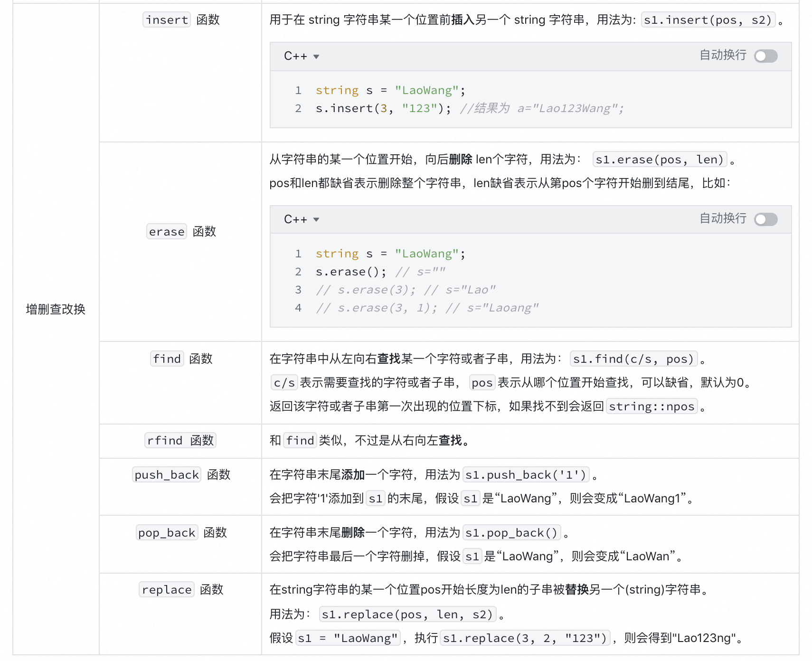Click the insert 函数 label
The height and width of the screenshot is (661, 812).
pyautogui.click(x=181, y=19)
